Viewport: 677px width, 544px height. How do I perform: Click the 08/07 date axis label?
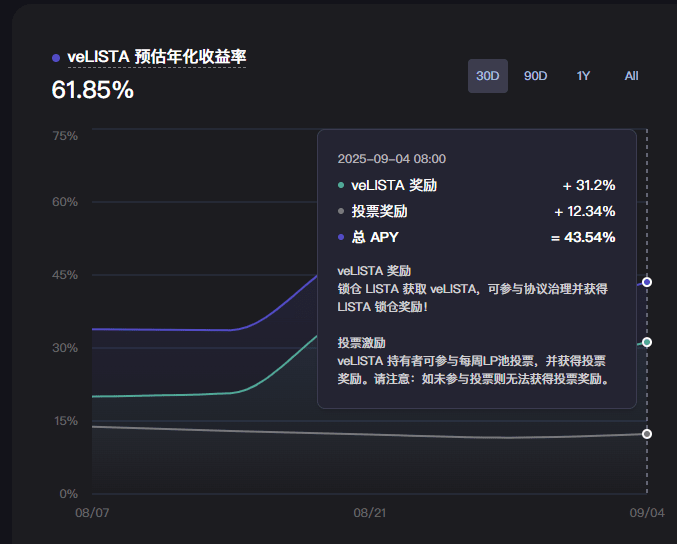click(92, 513)
